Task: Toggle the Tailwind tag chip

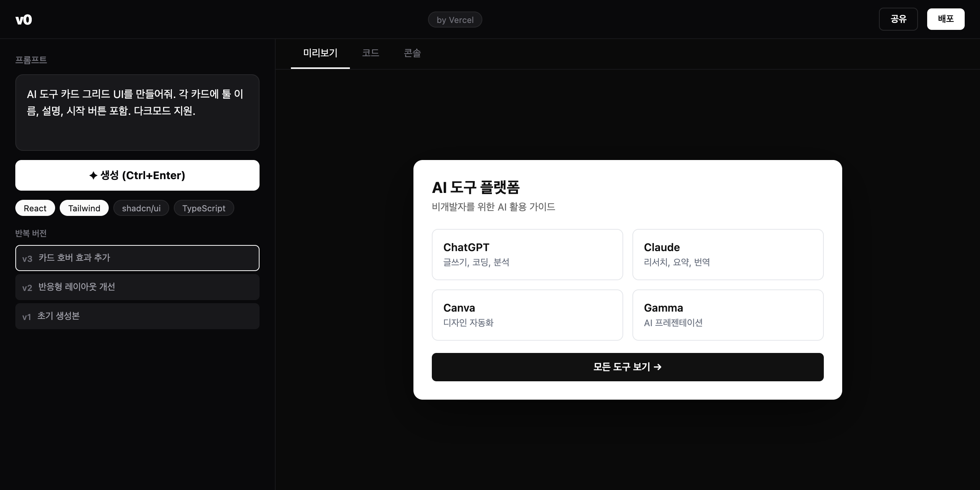Action: [x=84, y=208]
